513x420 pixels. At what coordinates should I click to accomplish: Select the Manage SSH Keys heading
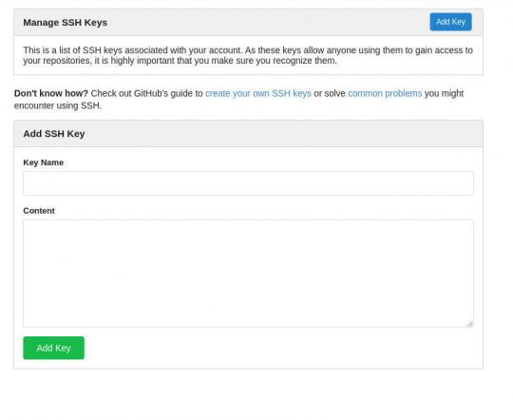66,23
